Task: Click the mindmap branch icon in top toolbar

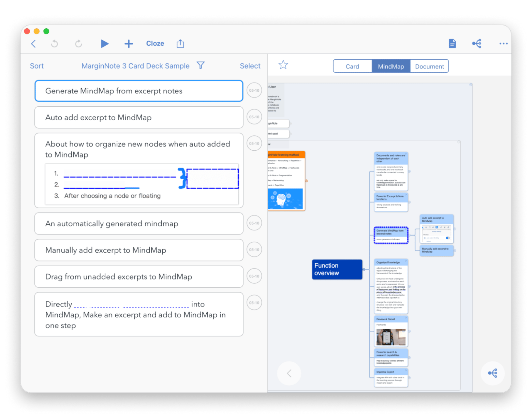Action: [477, 44]
